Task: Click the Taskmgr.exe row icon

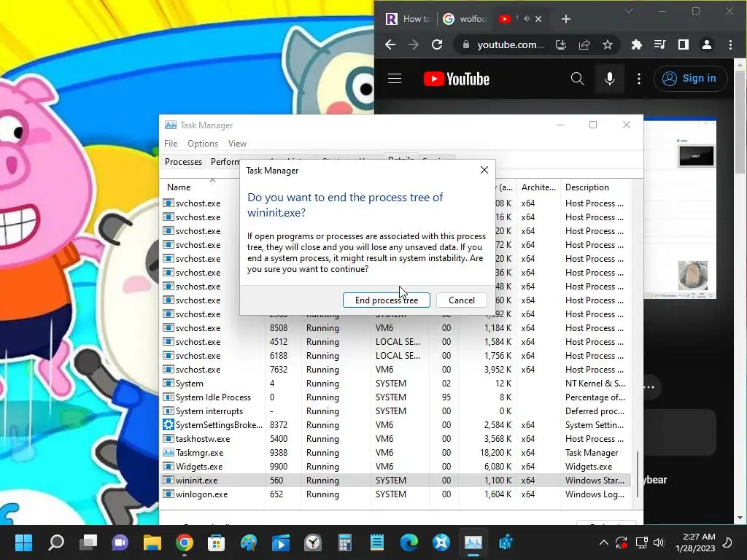Action: [169, 452]
